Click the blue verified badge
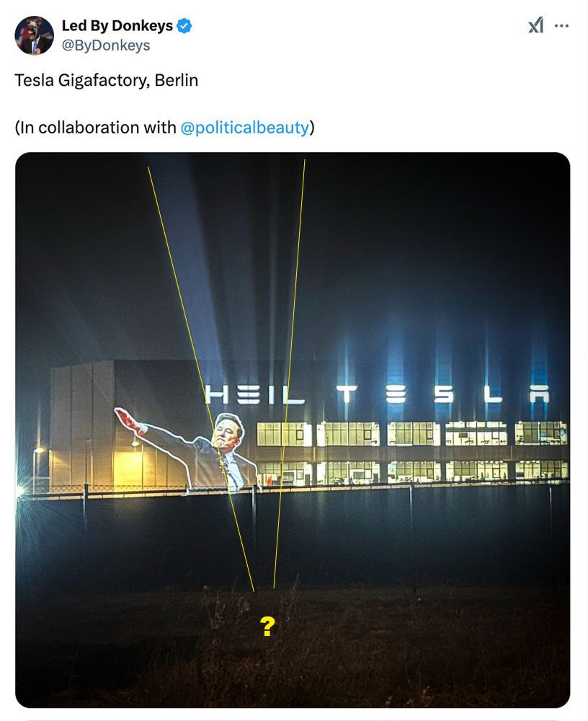 coord(184,25)
